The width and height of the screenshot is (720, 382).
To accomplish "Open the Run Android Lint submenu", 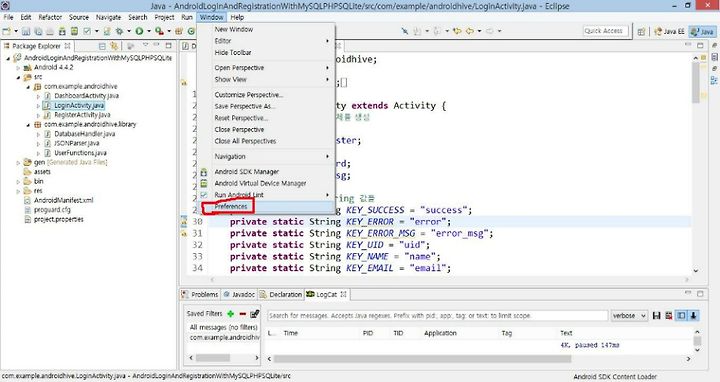I will click(239, 195).
